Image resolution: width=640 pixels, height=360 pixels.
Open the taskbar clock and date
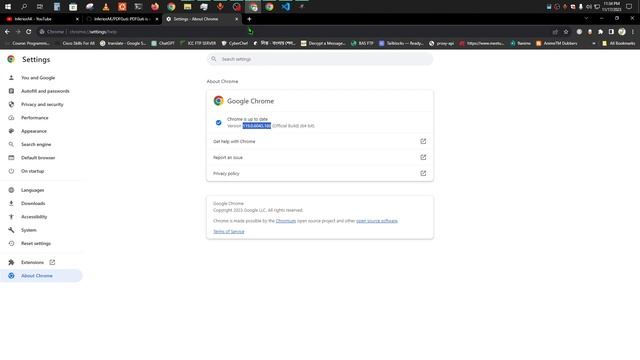pyautogui.click(x=611, y=7)
